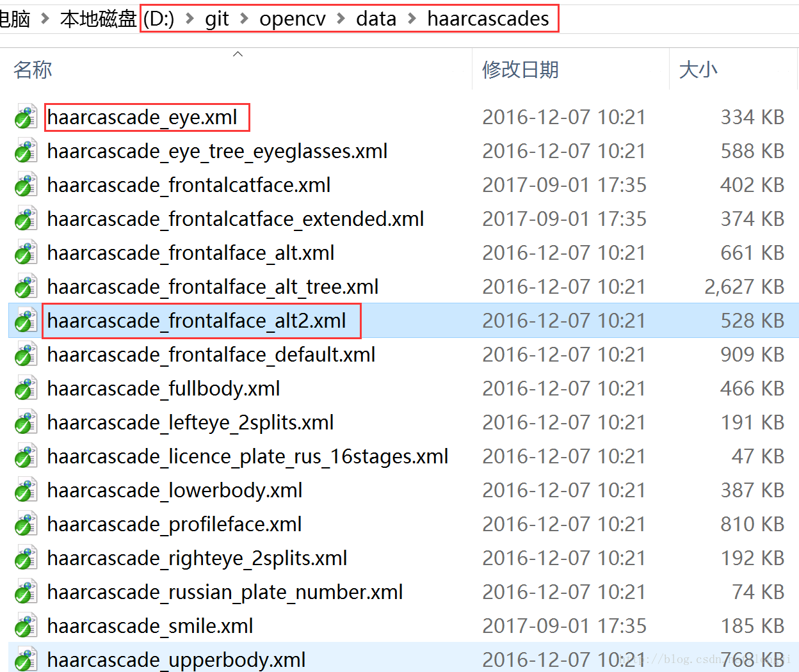Click the haarcascade_russian_plate_number.xml file icon
Screen dimensions: 799x672
point(25,592)
